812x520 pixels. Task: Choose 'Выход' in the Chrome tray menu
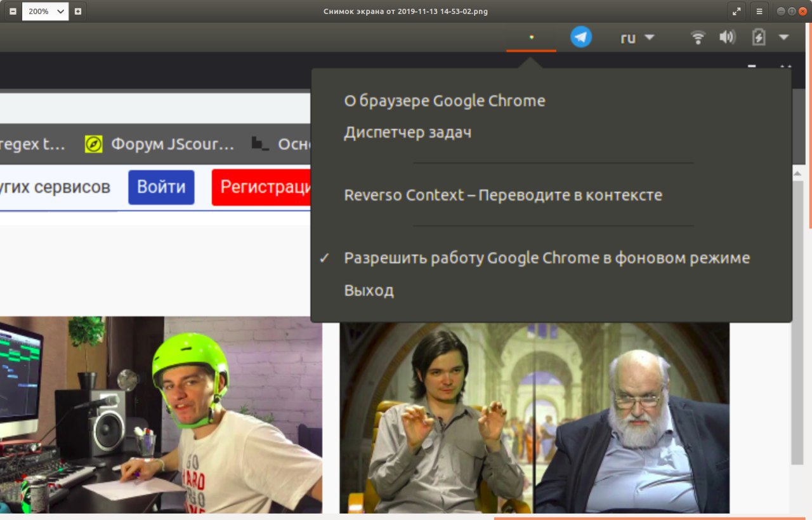coord(369,291)
